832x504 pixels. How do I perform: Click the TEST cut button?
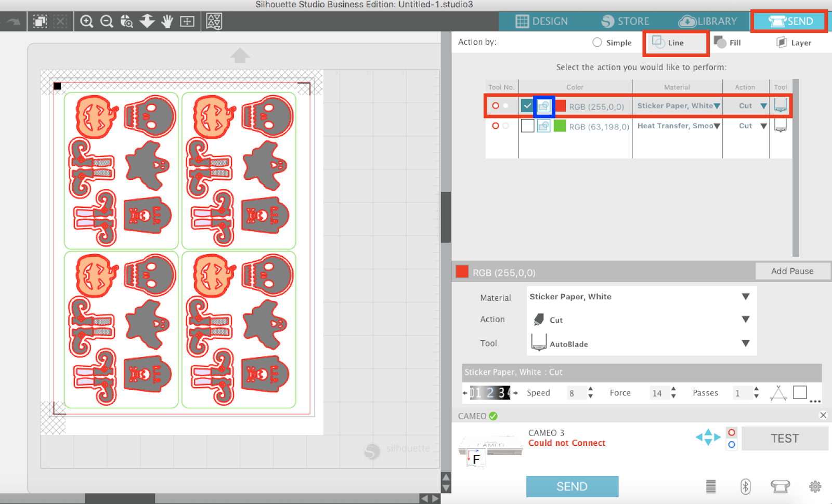(785, 439)
